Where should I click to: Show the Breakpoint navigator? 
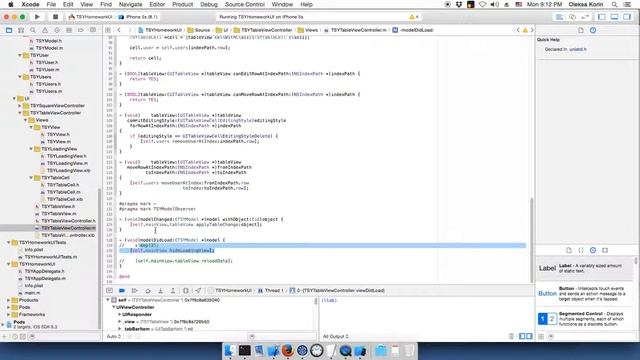click(81, 30)
